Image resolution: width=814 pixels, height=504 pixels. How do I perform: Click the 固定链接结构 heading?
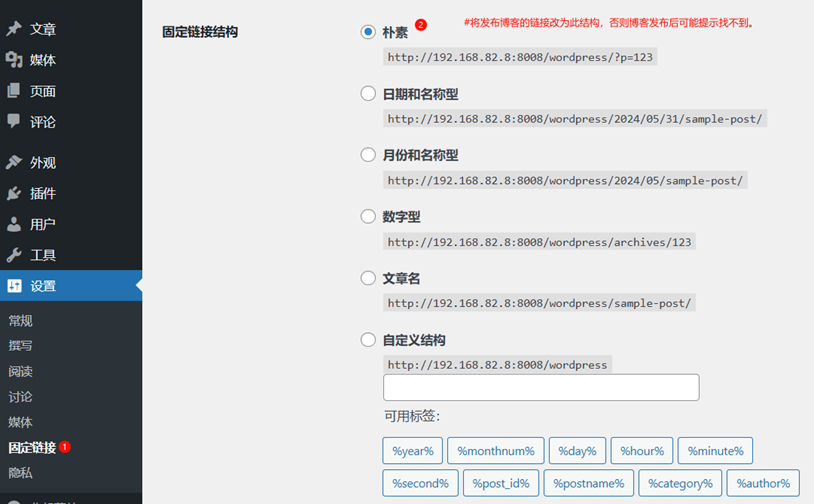coord(200,32)
